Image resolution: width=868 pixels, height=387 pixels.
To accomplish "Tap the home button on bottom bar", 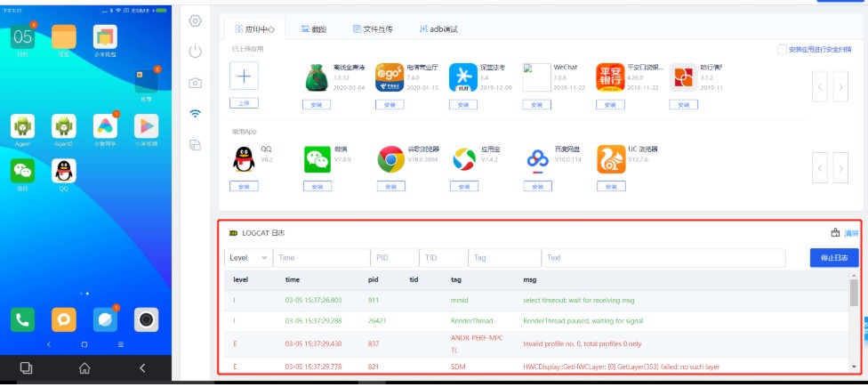I will click(84, 367).
